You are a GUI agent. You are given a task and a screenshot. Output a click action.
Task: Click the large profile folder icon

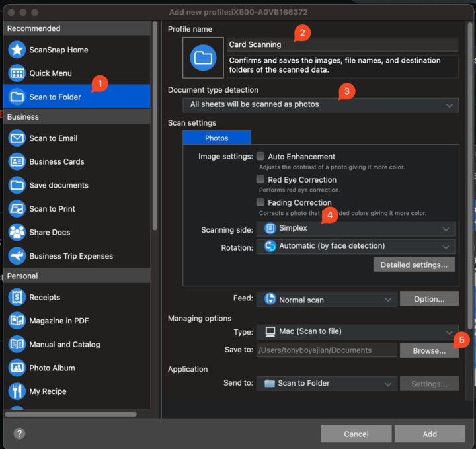coord(203,58)
